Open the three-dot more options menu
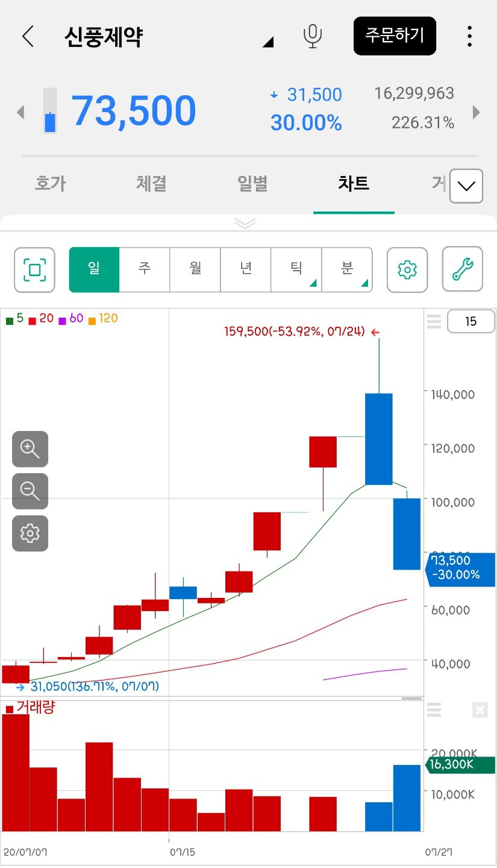 469,36
